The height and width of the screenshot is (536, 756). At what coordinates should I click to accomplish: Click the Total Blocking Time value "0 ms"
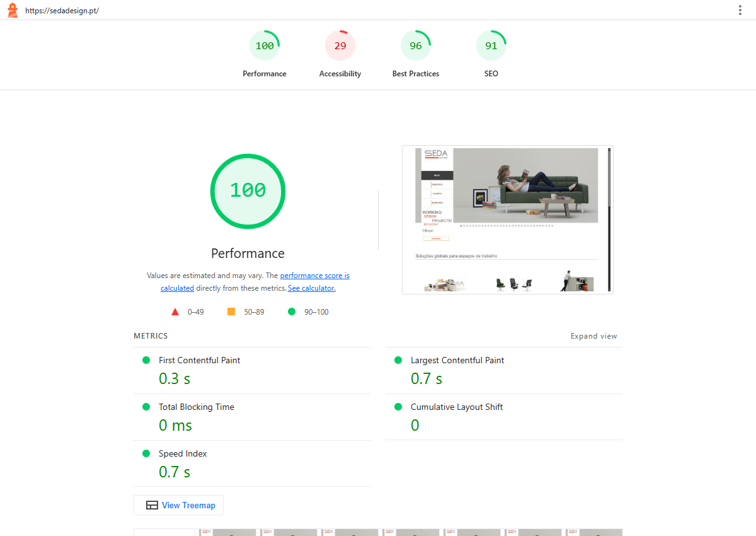tap(175, 425)
